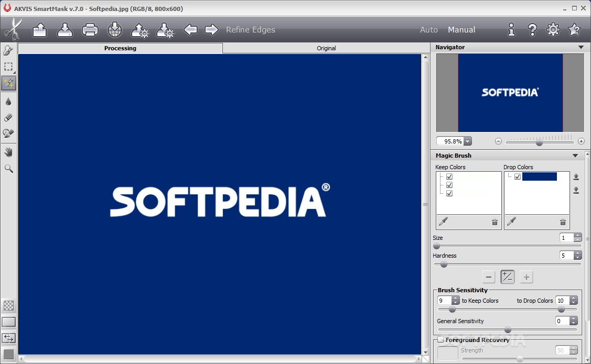Screen dimensions: 591x364
Task: Uncheck the blue Drop Colors checkbox
Action: pos(518,177)
